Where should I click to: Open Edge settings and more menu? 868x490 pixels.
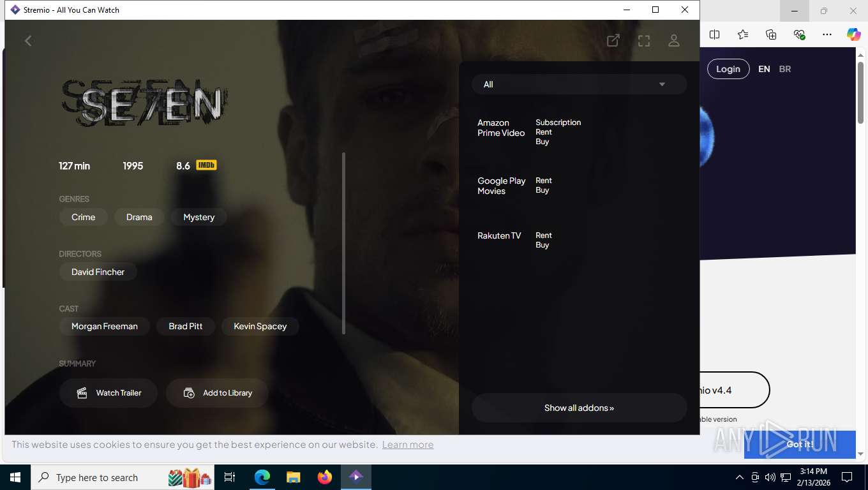tap(827, 34)
